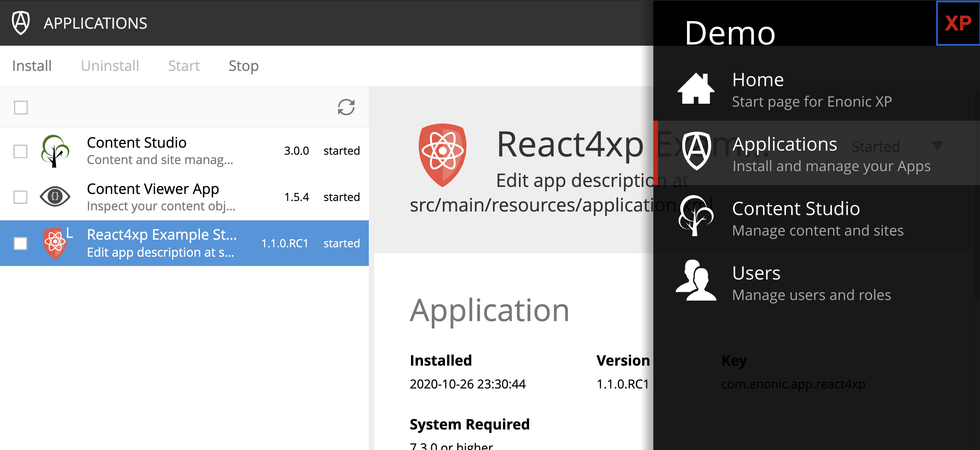Open the Started status dropdown arrow
The image size is (980, 450).
[x=937, y=146]
